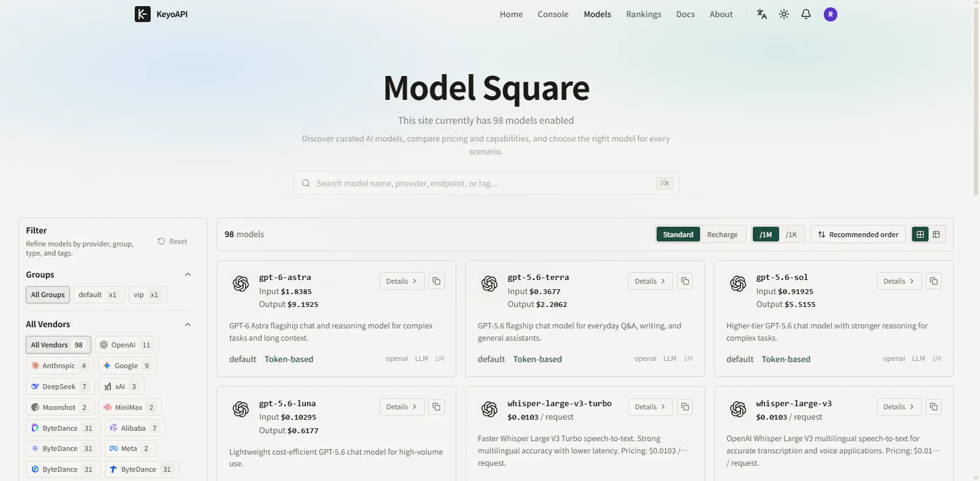Screen dimensions: 980x481
Task: Go to the Home page
Action: tap(511, 14)
